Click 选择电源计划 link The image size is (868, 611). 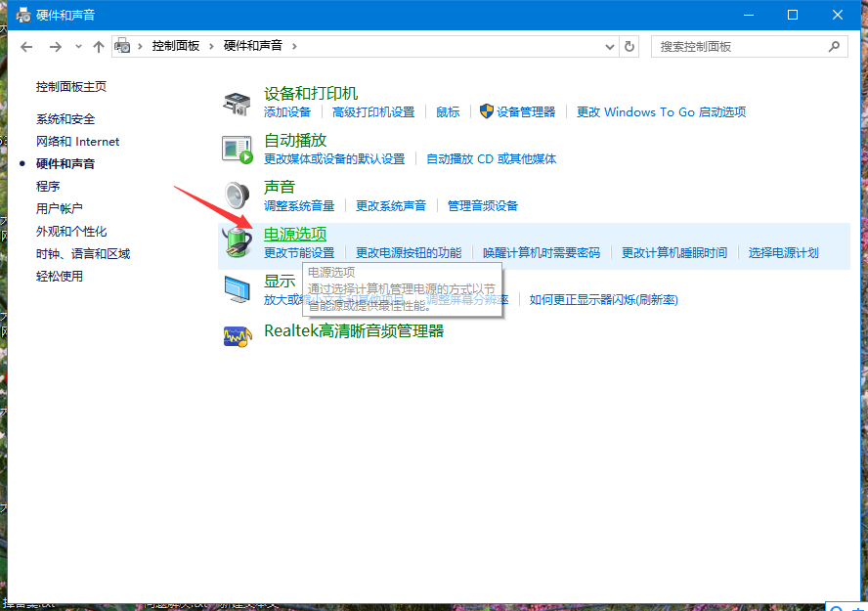[x=783, y=253]
